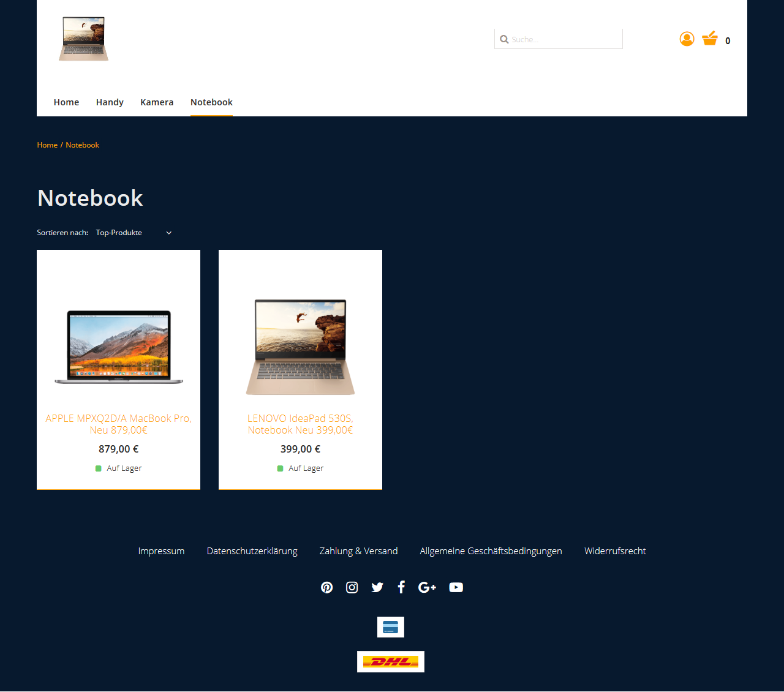Click the Home breadcrumb link
Image resolution: width=784 pixels, height=692 pixels.
(47, 145)
